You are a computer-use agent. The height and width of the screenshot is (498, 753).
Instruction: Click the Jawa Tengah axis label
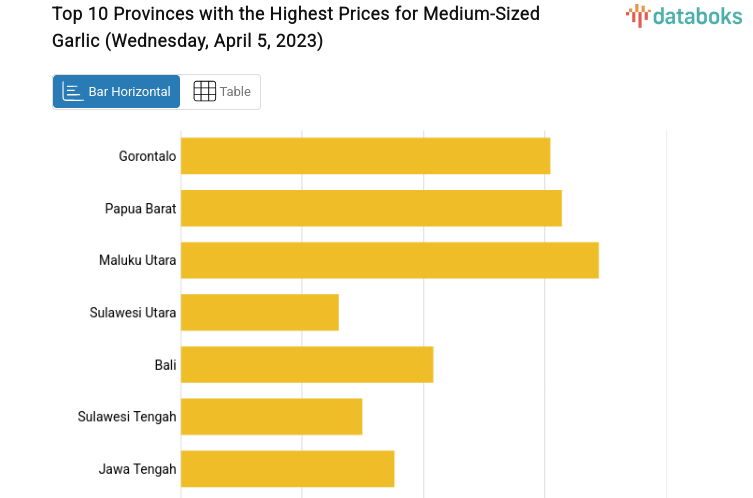tap(137, 468)
